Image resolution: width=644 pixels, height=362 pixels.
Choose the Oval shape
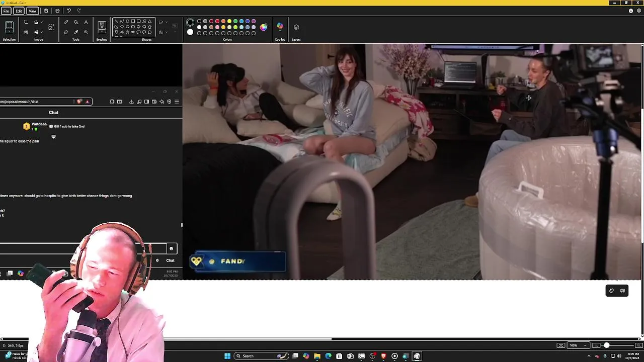pyautogui.click(x=127, y=21)
